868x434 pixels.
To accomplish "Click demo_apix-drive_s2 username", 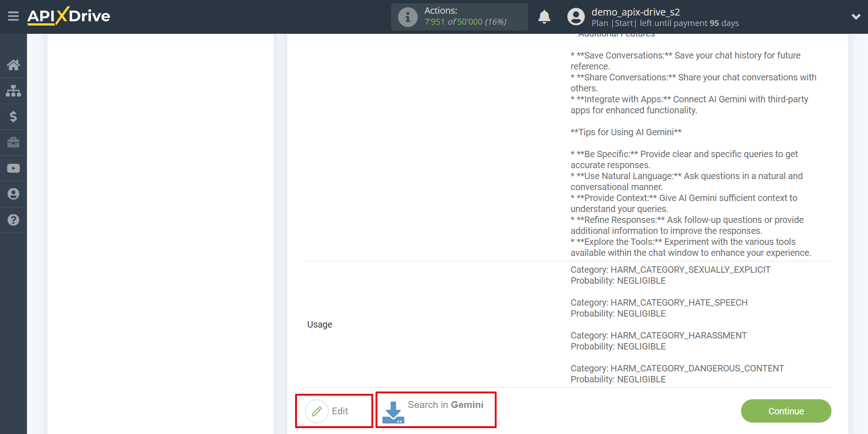I will click(635, 12).
